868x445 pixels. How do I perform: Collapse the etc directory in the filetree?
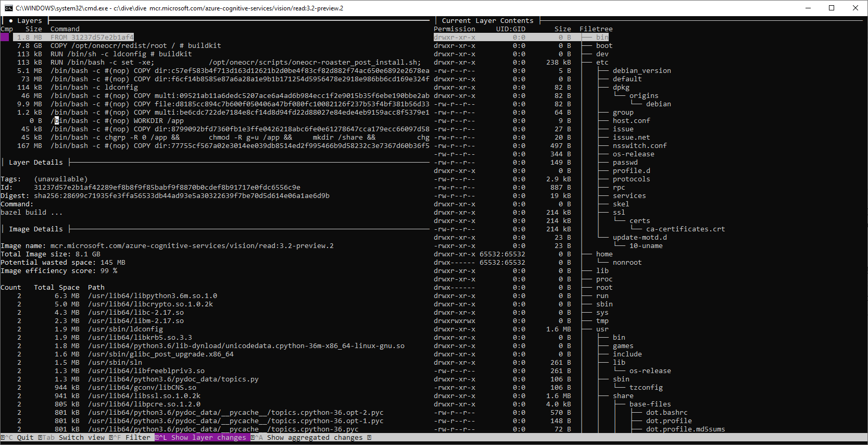(602, 63)
